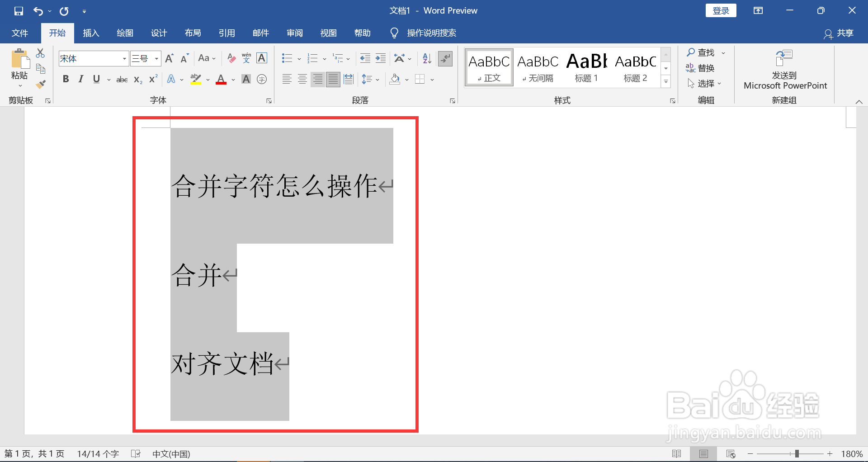
Task: Click the strikethrough icon
Action: 121,79
